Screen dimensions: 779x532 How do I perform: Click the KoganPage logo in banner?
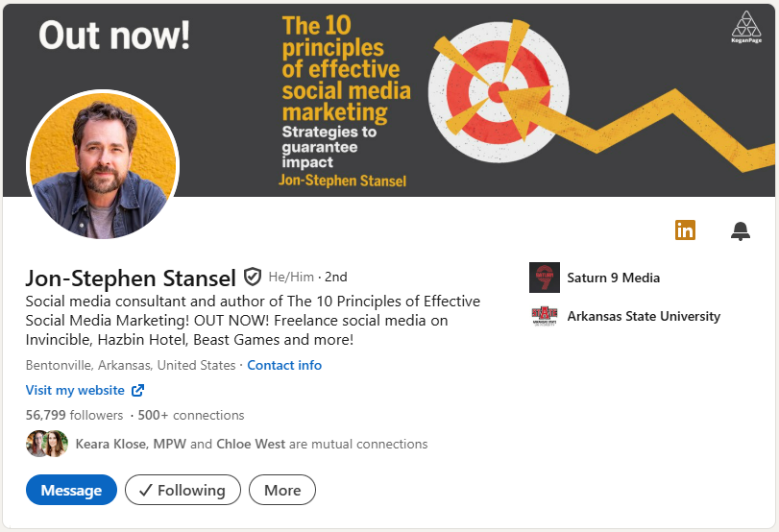click(x=745, y=27)
